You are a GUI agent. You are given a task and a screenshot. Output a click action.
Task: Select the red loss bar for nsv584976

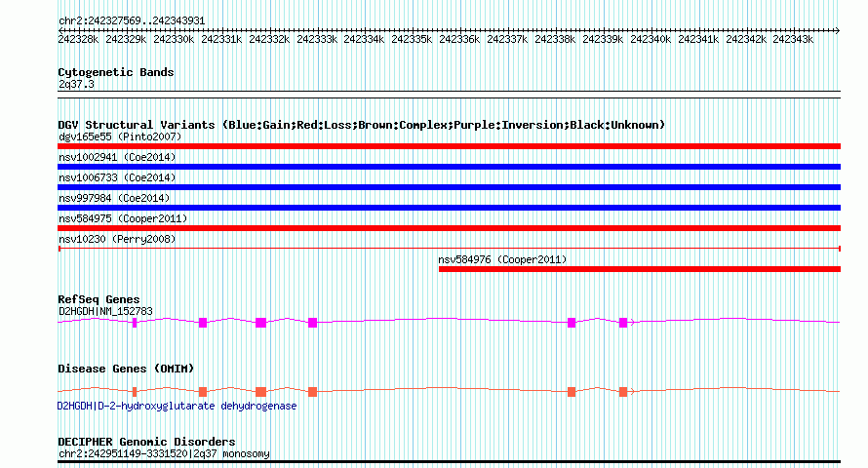[640, 269]
